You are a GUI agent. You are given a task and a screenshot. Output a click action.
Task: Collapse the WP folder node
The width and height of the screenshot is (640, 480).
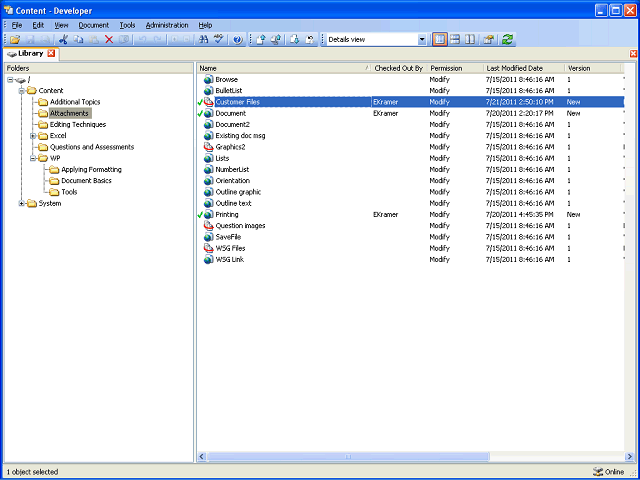point(33,158)
